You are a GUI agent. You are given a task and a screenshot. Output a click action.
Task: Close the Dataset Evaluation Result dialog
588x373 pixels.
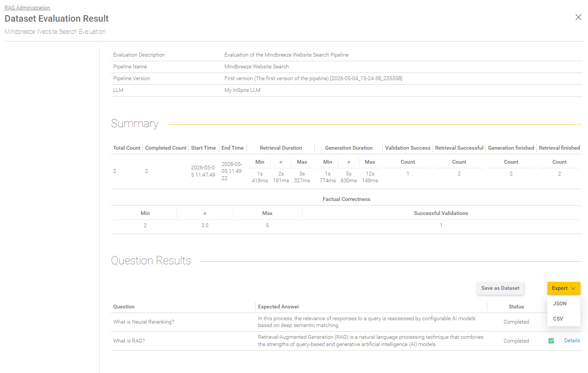click(x=578, y=17)
